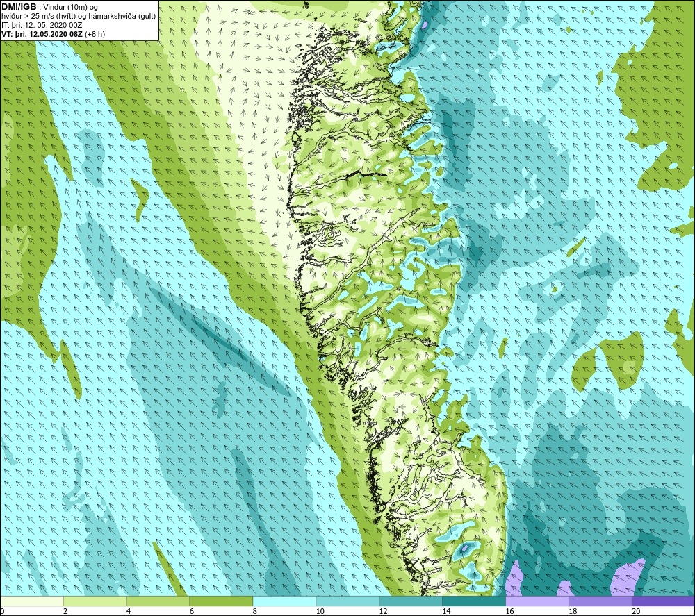Viewport: 695px width, 616px height.
Task: Click the 14–16 m/s dark teal legend swatch
Action: coord(474,601)
